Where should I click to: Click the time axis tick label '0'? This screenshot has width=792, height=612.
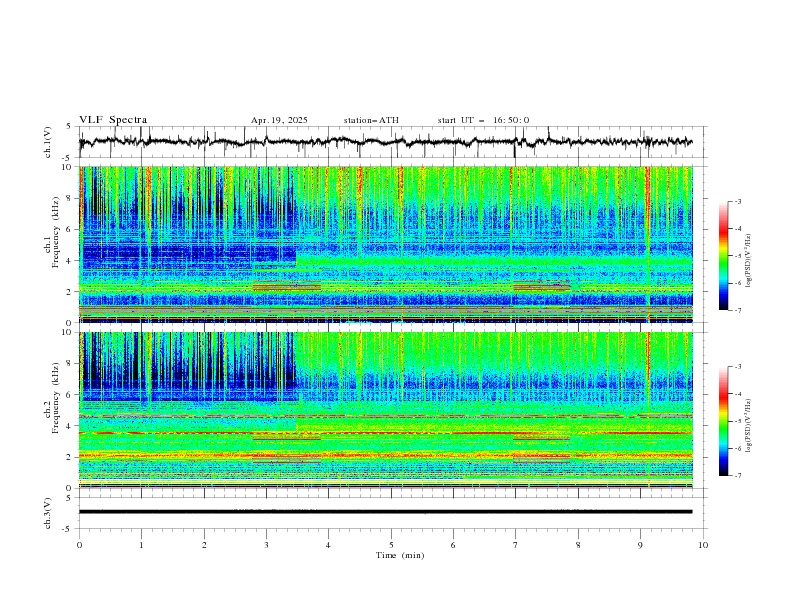point(79,545)
